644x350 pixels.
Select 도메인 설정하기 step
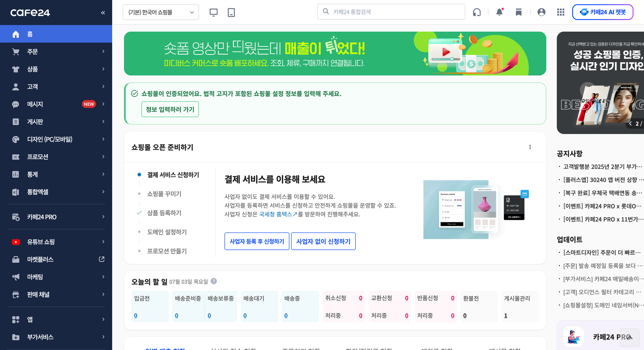(x=167, y=232)
